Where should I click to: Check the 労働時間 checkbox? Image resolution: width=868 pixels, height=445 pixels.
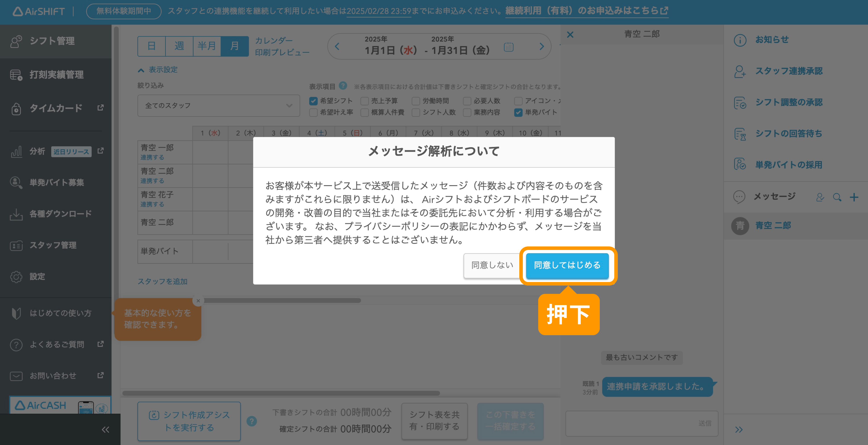pyautogui.click(x=416, y=101)
